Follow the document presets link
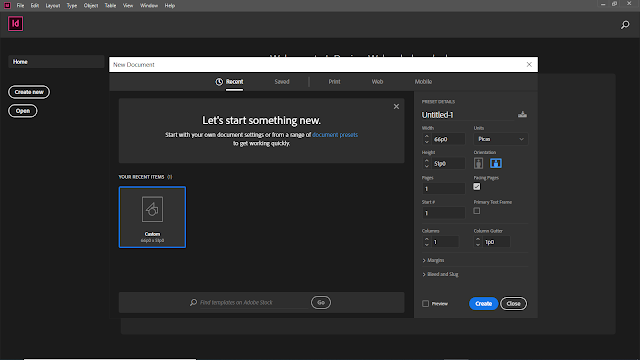The width and height of the screenshot is (640, 360). point(335,135)
